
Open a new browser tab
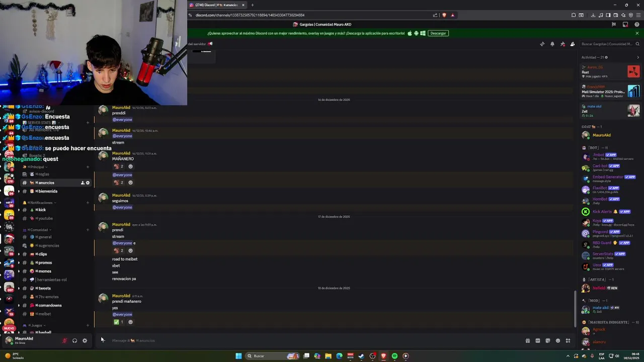point(253,5)
